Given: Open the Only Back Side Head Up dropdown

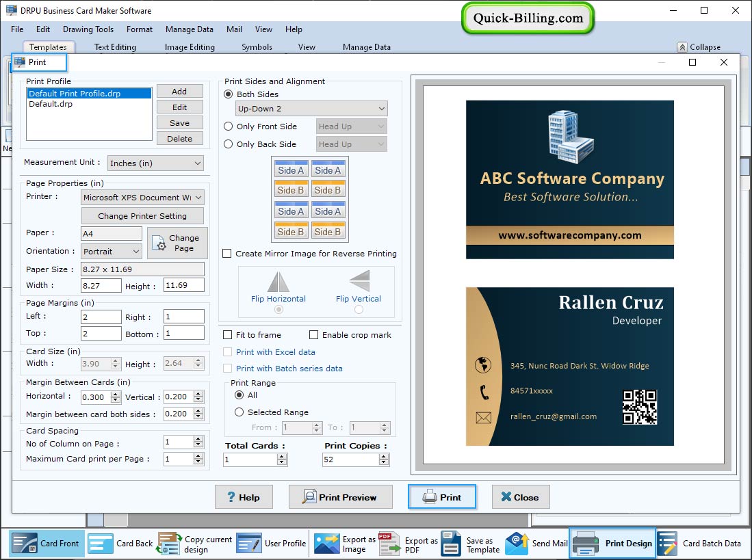Looking at the screenshot, I should pyautogui.click(x=352, y=144).
